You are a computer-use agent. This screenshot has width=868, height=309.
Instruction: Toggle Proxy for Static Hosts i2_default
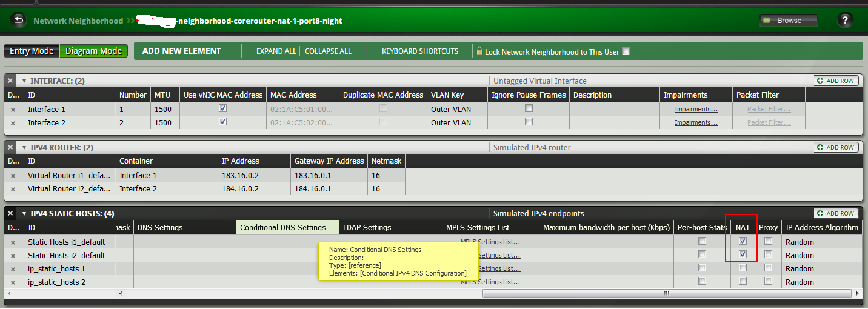tap(769, 254)
